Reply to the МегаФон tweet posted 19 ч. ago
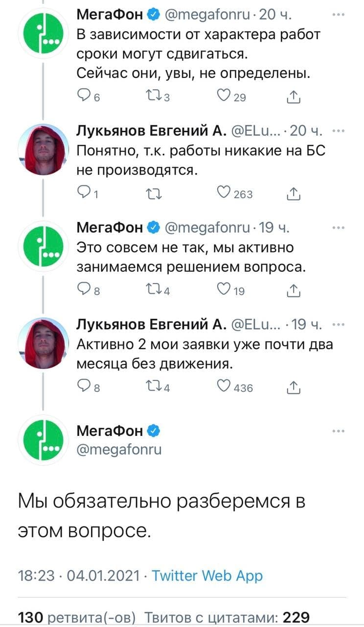Image resolution: width=364 pixels, height=627 pixels. pos(85,291)
